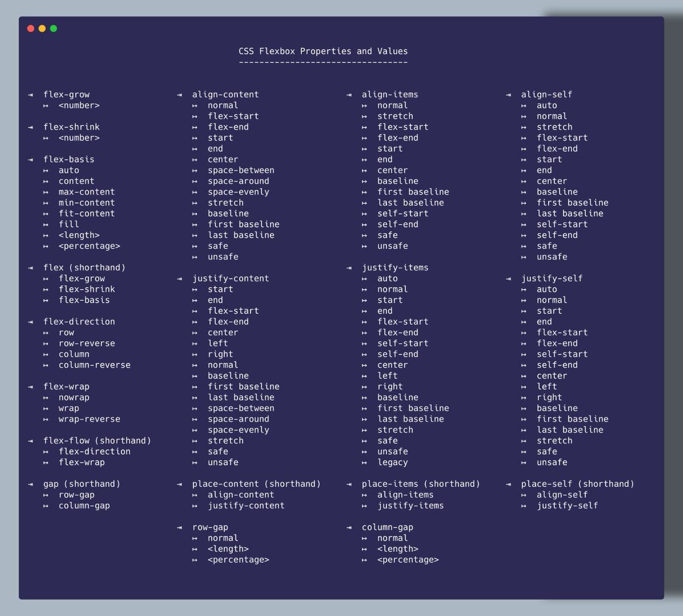Select 'self-end' under align-self
Viewport: 683px width, 616px height.
pyautogui.click(x=557, y=235)
